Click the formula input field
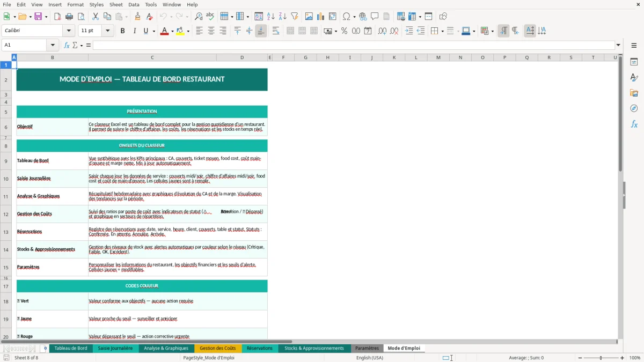The width and height of the screenshot is (644, 362). 354,45
